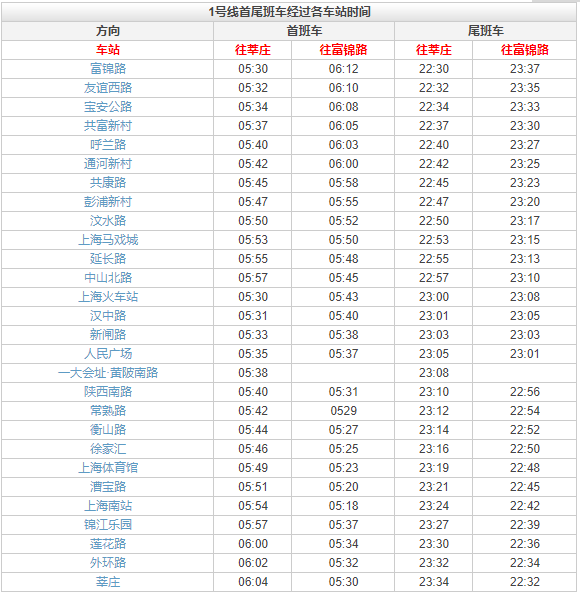Select the 05:23 time in 上海体育馆 row
Viewport: 581px width, 599px height.
(x=343, y=468)
